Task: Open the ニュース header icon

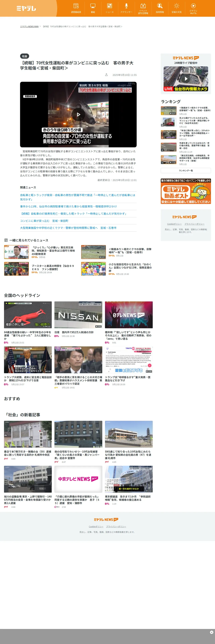Action: pyautogui.click(x=110, y=8)
